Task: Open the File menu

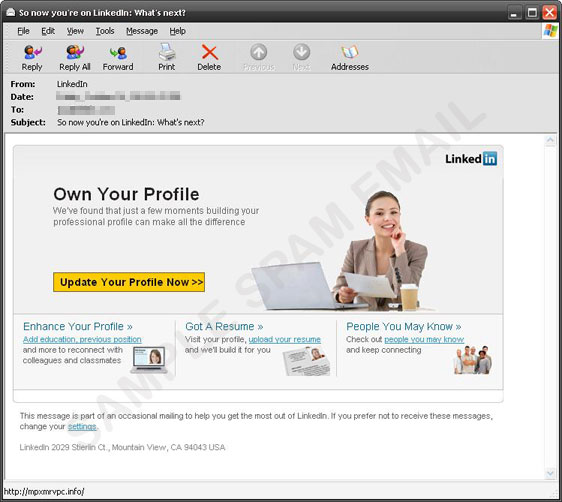Action: [x=23, y=31]
